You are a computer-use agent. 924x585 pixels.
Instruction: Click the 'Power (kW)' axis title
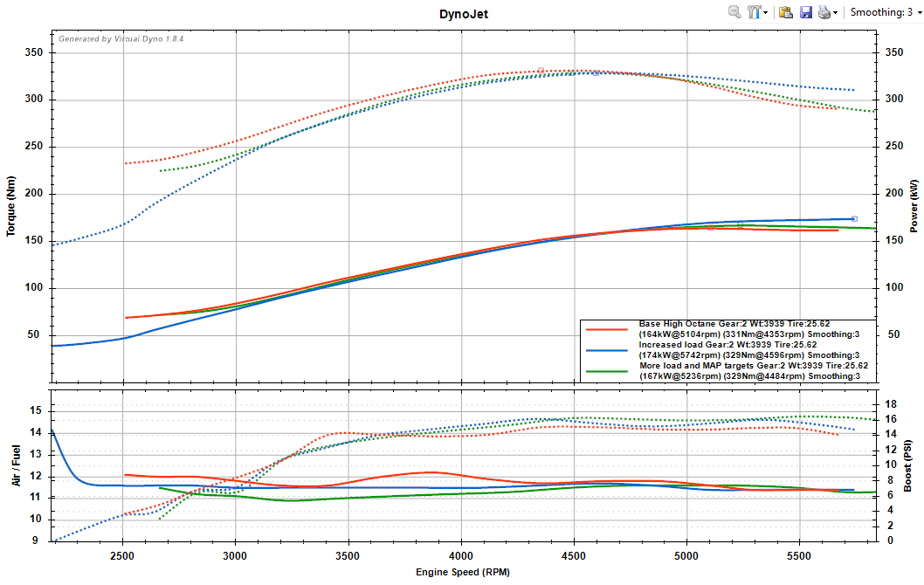click(914, 206)
